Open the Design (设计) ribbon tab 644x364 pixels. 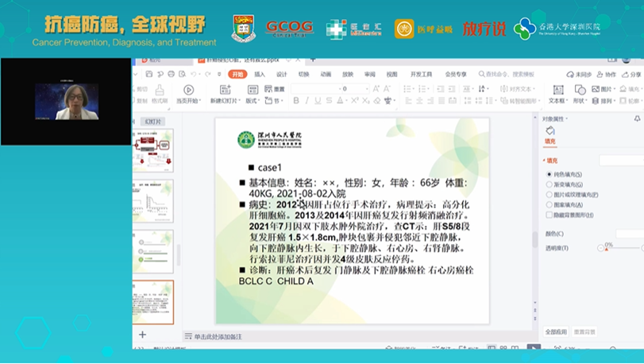pos(282,75)
